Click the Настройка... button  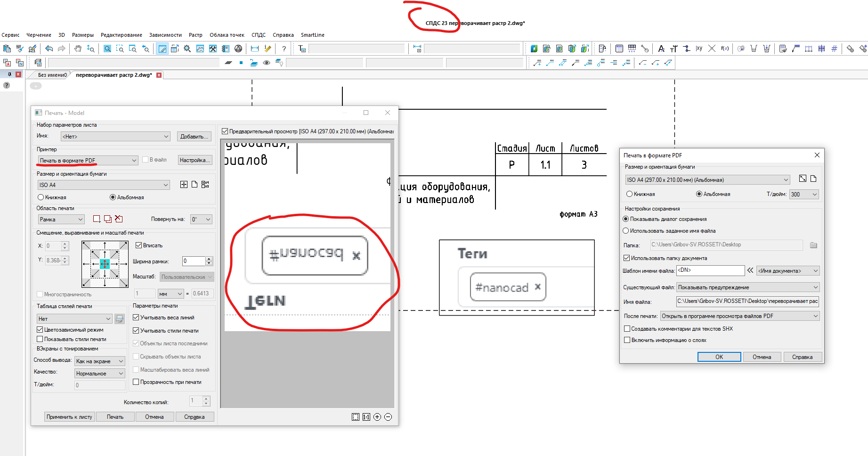[x=195, y=160]
